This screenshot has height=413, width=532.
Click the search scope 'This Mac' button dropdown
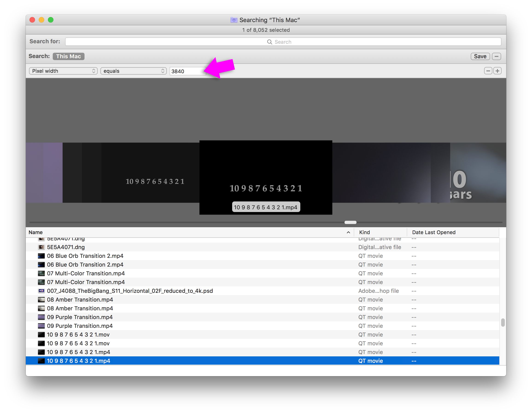69,56
